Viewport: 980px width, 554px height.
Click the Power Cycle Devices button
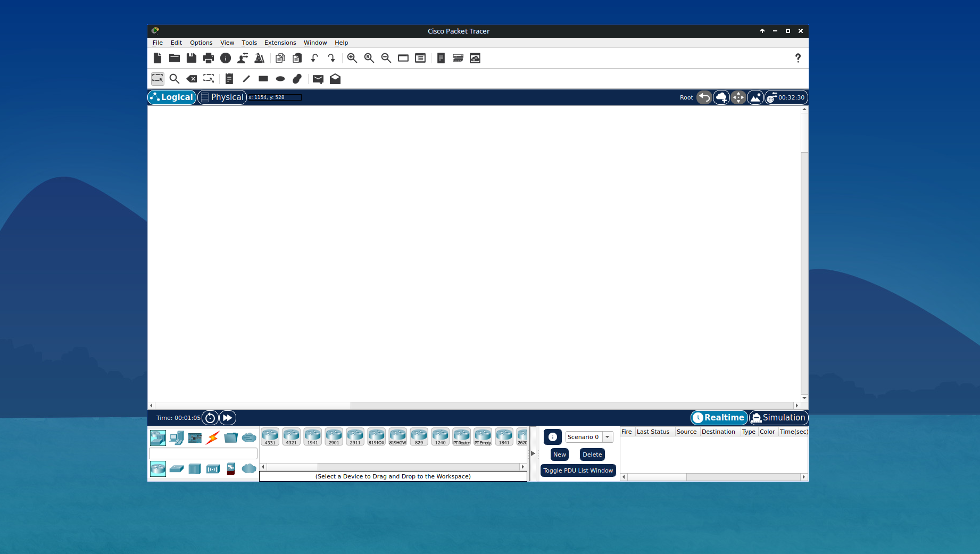[x=210, y=418]
